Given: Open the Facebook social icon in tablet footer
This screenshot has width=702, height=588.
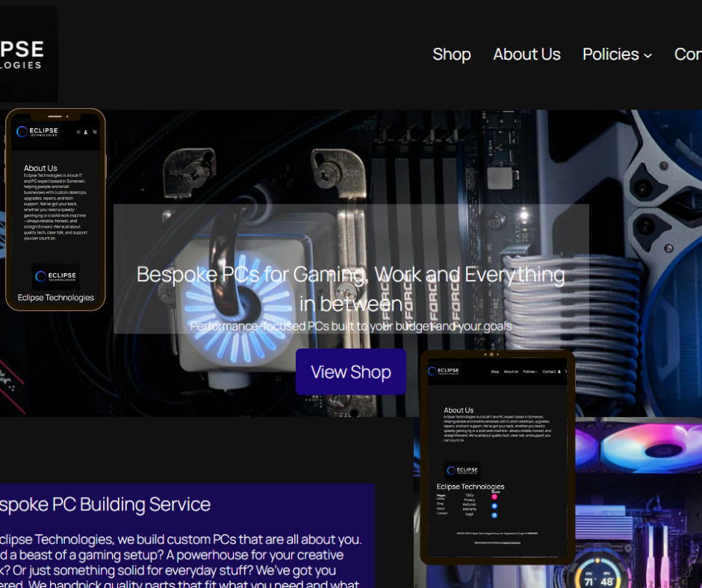Looking at the screenshot, I should coord(494,506).
